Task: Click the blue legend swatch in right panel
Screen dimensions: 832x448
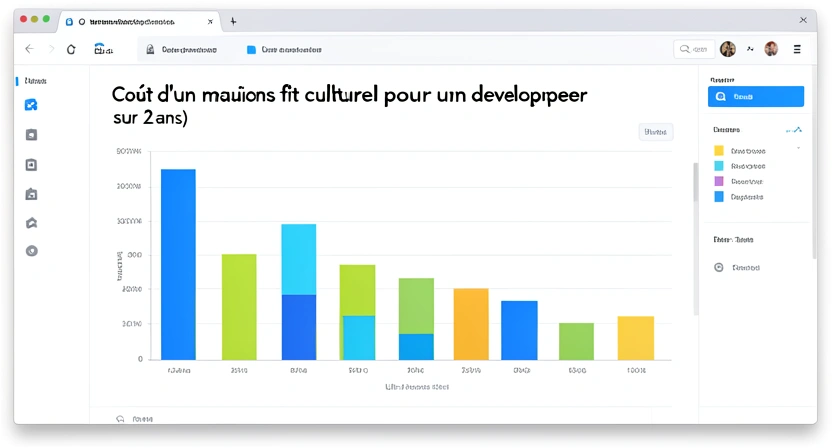Action: 719,197
